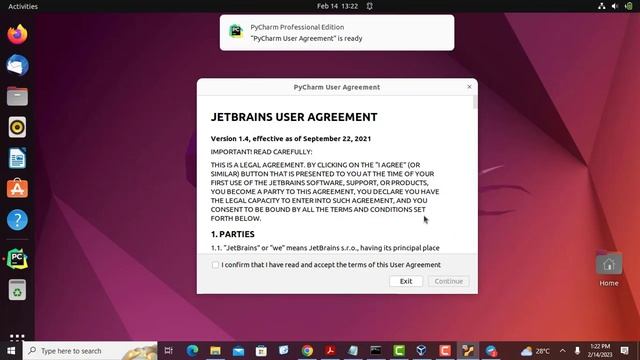Open the green Camtasia icon on the taskbar

pyautogui.click(x=399, y=351)
